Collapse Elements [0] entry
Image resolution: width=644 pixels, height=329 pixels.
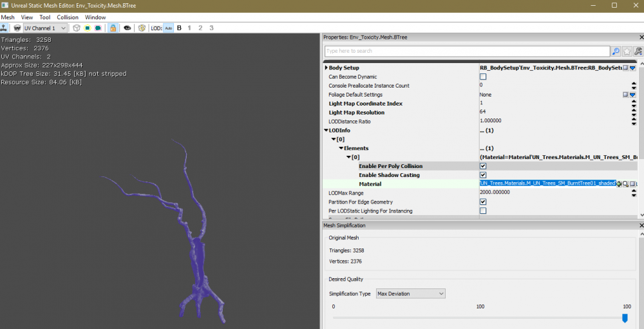tap(348, 157)
